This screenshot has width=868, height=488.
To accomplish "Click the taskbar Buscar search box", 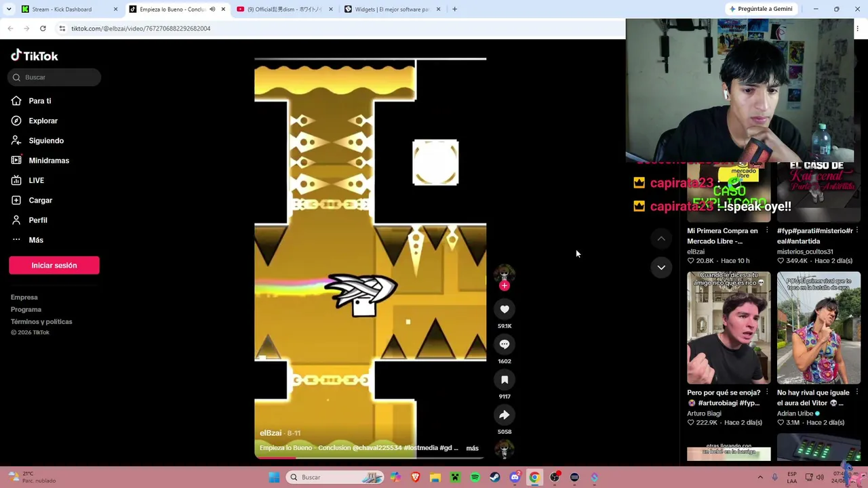I will click(x=335, y=477).
